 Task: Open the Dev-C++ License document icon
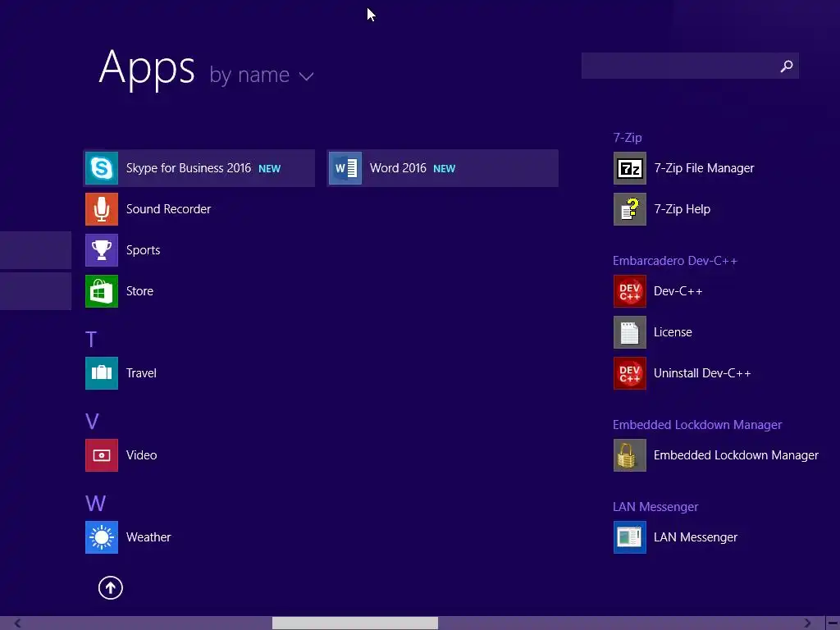click(x=629, y=332)
